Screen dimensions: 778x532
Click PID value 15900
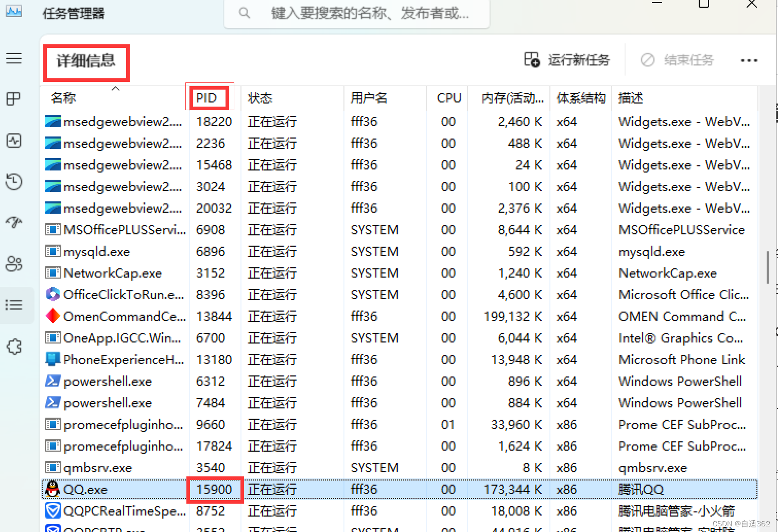(x=214, y=489)
